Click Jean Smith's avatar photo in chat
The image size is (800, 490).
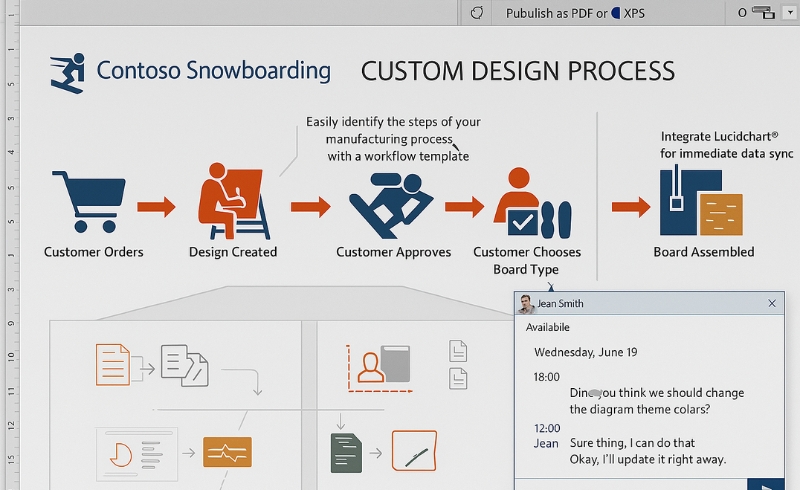click(x=526, y=304)
